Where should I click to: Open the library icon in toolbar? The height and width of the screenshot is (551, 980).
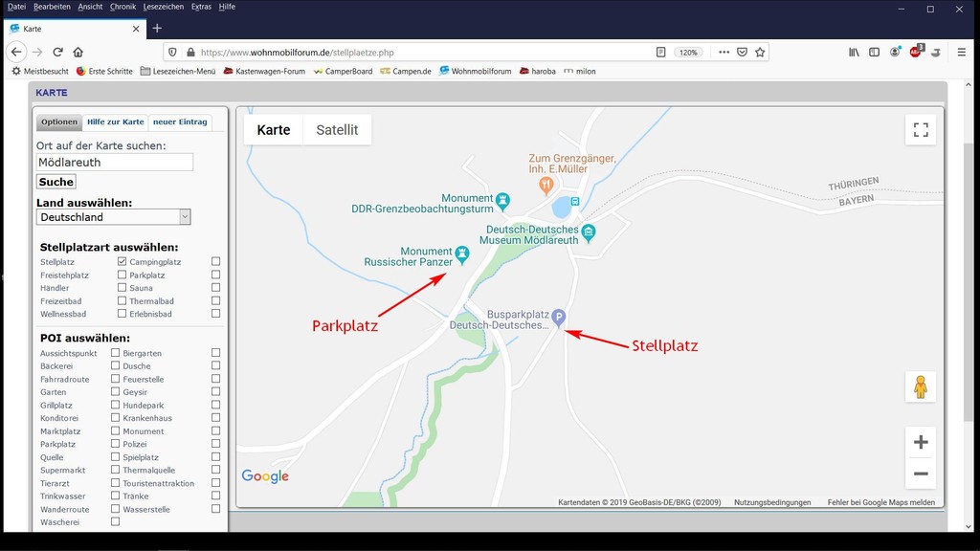854,53
